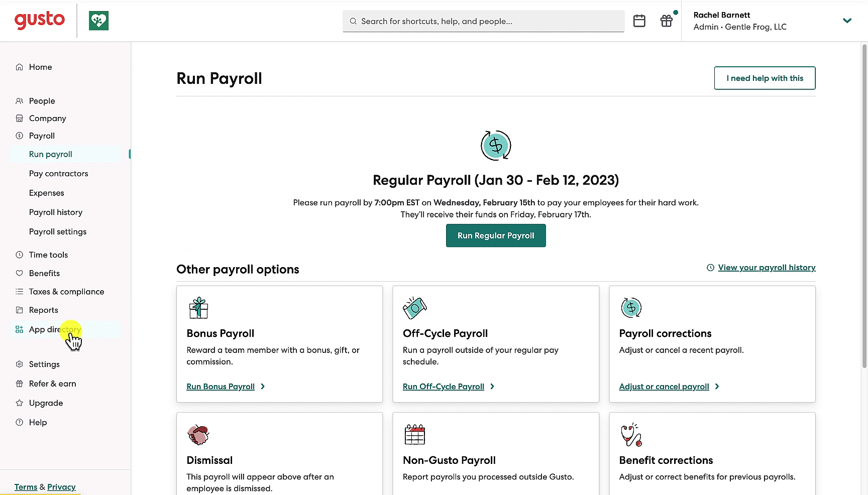Click the page vertical scrollbar

864,206
